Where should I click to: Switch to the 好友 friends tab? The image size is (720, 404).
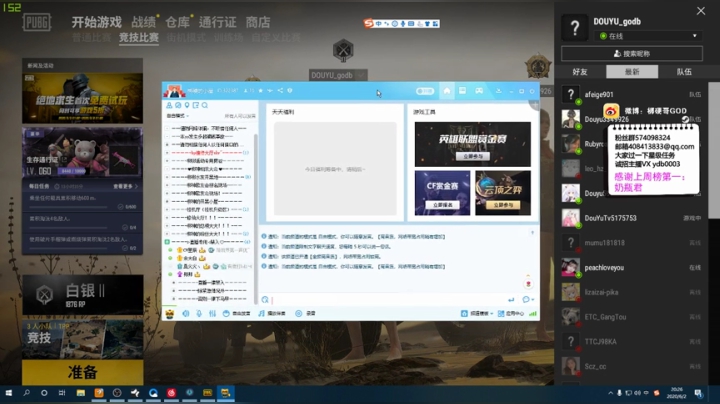[580, 72]
